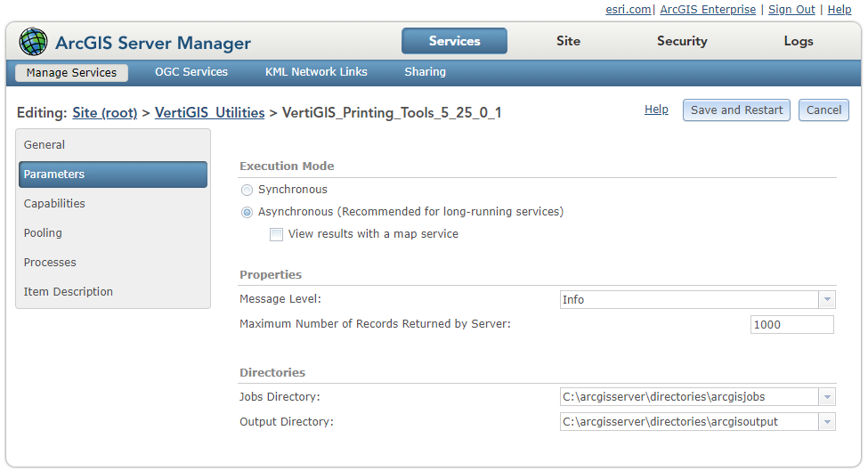
Task: Select the Asynchronous execution mode
Action: [247, 213]
